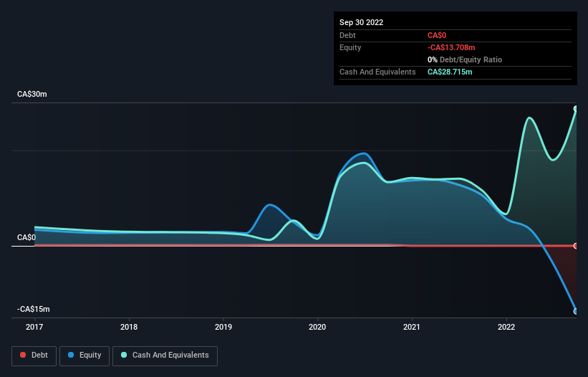Click the 2018 x-axis label

(129, 327)
